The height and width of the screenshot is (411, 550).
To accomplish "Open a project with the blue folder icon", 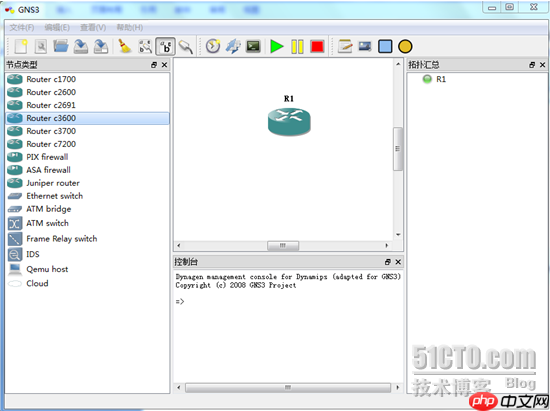I will click(61, 46).
